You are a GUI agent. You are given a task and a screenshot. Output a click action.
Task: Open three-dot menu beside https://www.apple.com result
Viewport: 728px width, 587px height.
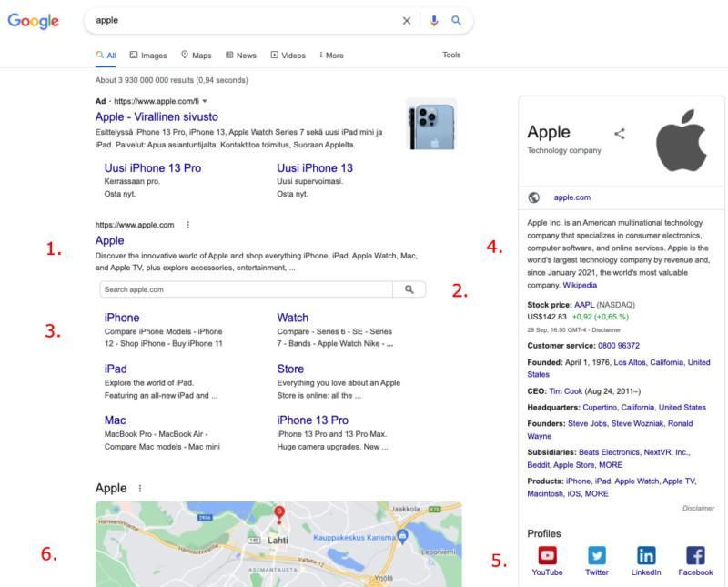[188, 225]
